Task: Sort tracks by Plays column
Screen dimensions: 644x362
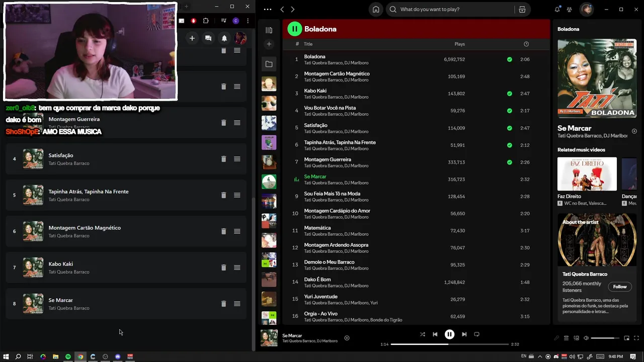Action: [x=459, y=44]
